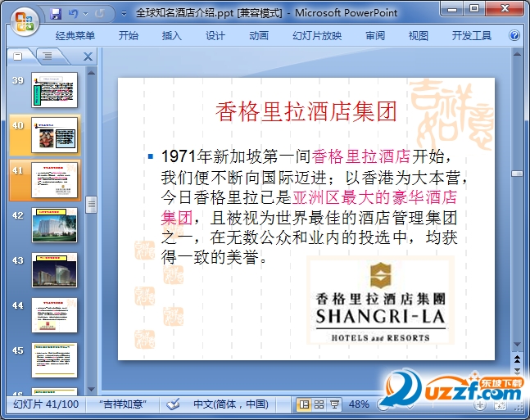The image size is (530, 420).
Task: Switch to Normal view button
Action: point(304,404)
